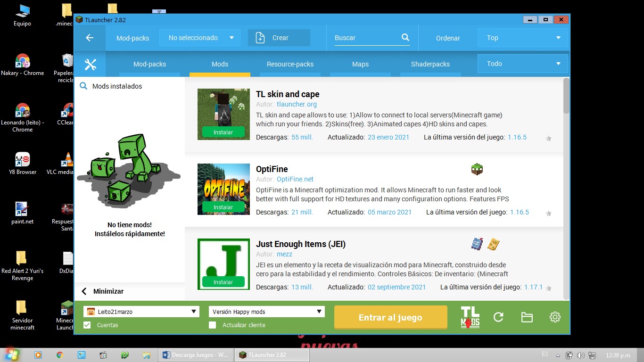The width and height of the screenshot is (644, 362).
Task: Open Nakary - Chrome desktop shortcut
Action: point(22,65)
